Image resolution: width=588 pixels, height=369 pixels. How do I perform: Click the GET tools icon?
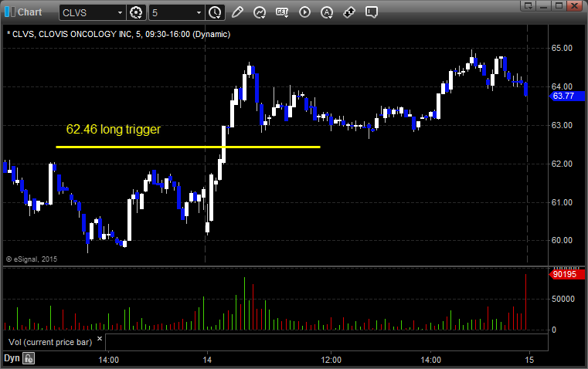pyautogui.click(x=282, y=12)
